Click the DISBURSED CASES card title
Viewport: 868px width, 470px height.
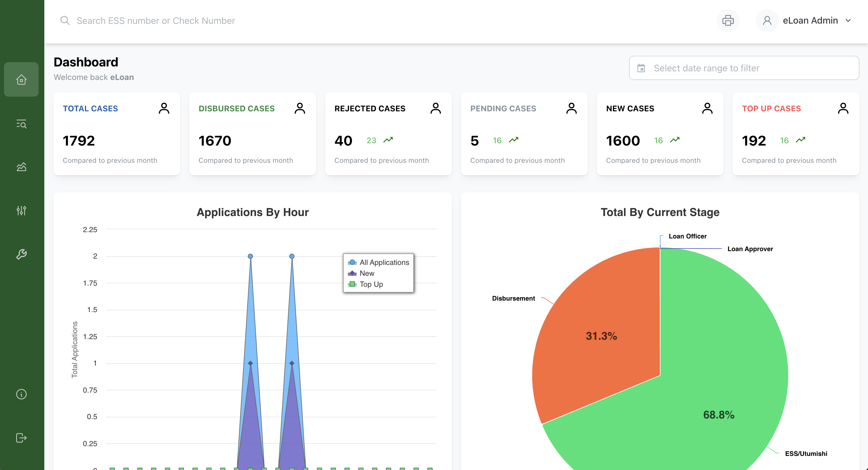coord(237,108)
